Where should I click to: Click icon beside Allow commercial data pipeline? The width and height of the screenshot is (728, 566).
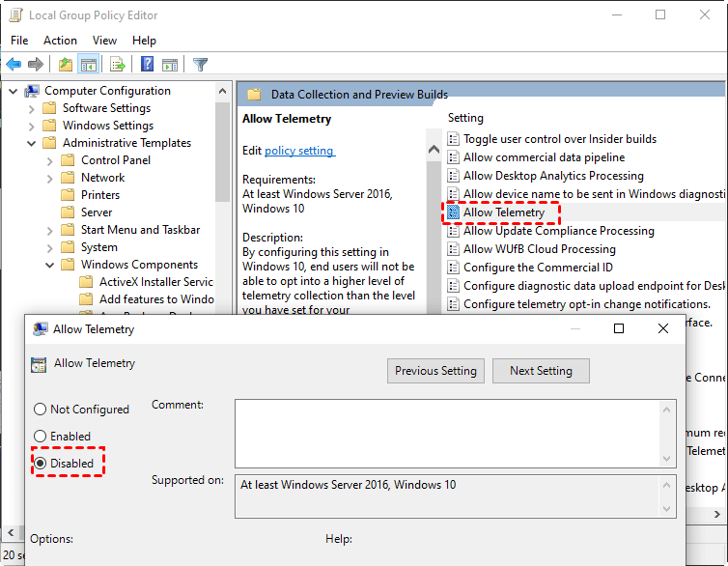[x=453, y=157]
